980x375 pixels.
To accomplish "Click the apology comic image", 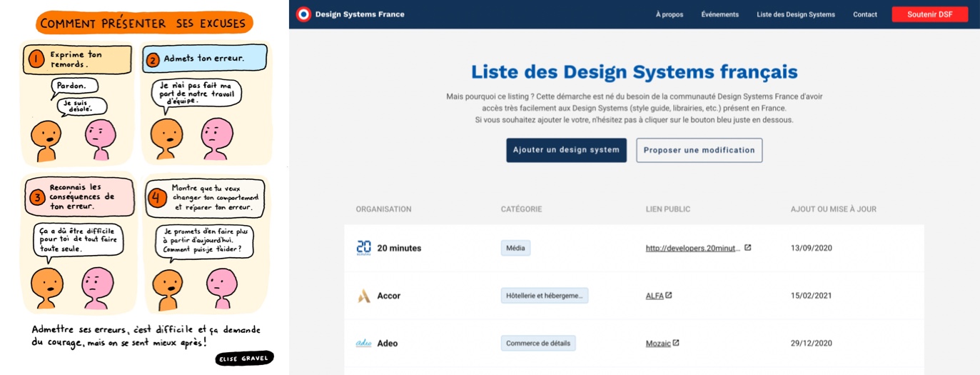I will pos(145,187).
